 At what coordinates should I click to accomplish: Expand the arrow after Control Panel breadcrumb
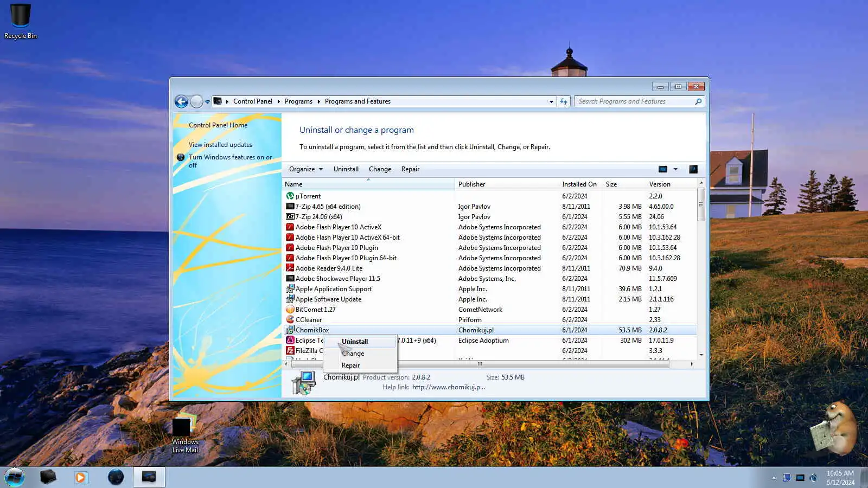[x=278, y=101]
